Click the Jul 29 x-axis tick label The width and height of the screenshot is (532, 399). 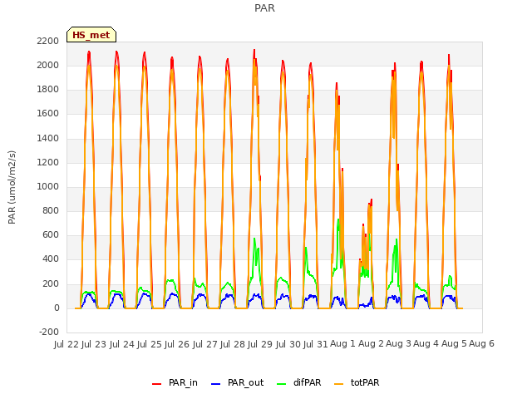[260, 344]
